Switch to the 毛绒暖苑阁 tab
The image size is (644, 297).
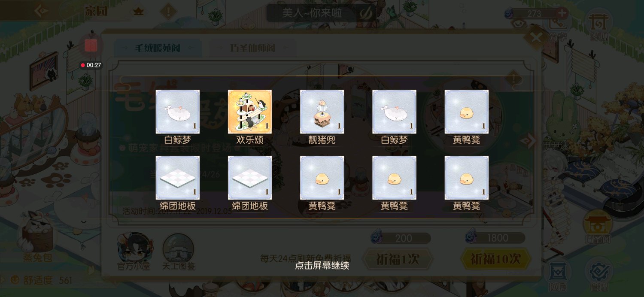[x=158, y=48]
